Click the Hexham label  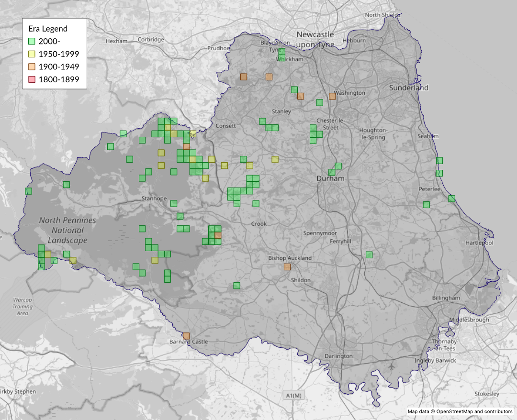(x=116, y=41)
